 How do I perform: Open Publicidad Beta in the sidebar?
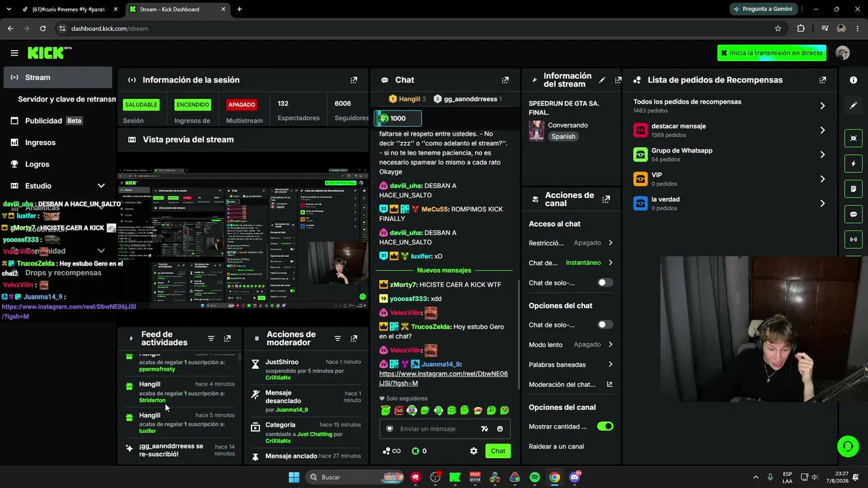tap(58, 121)
